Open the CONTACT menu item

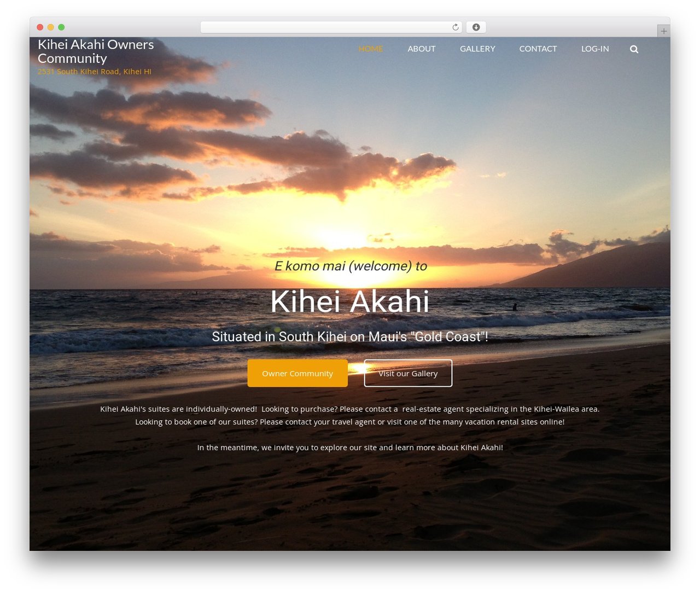(538, 49)
